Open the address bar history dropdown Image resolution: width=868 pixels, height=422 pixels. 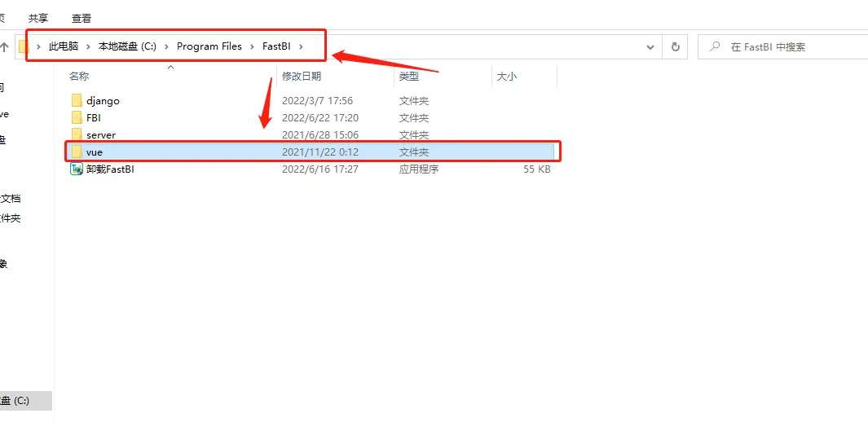[x=650, y=47]
